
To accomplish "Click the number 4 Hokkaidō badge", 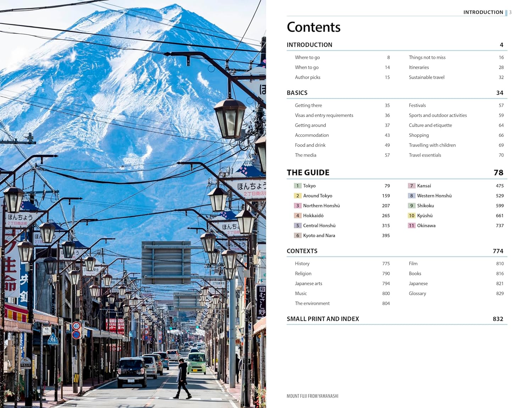I will coord(298,216).
